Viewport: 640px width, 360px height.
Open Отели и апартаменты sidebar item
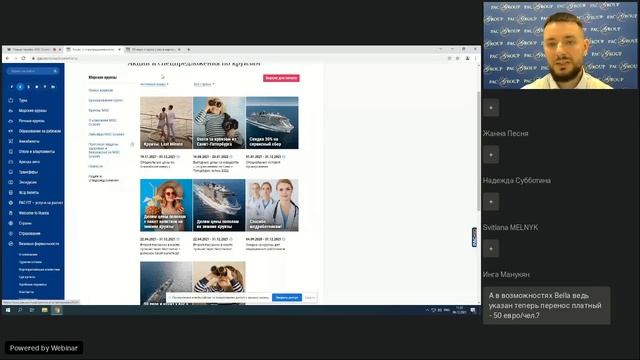click(36, 151)
